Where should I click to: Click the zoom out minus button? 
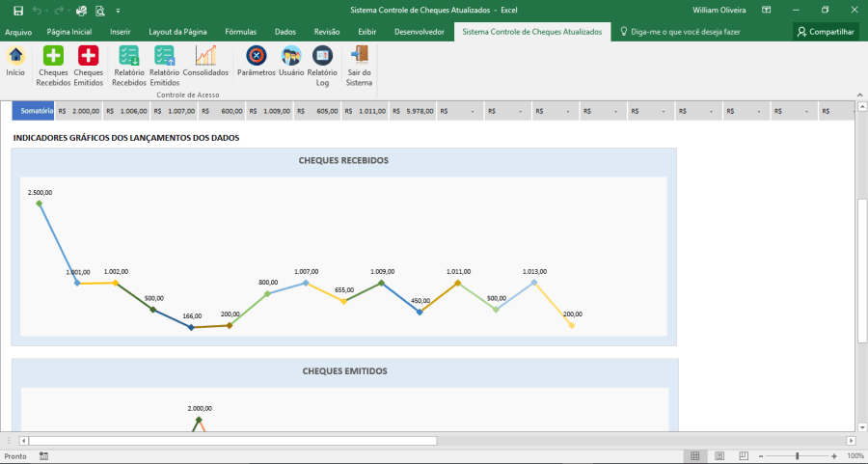[x=761, y=456]
